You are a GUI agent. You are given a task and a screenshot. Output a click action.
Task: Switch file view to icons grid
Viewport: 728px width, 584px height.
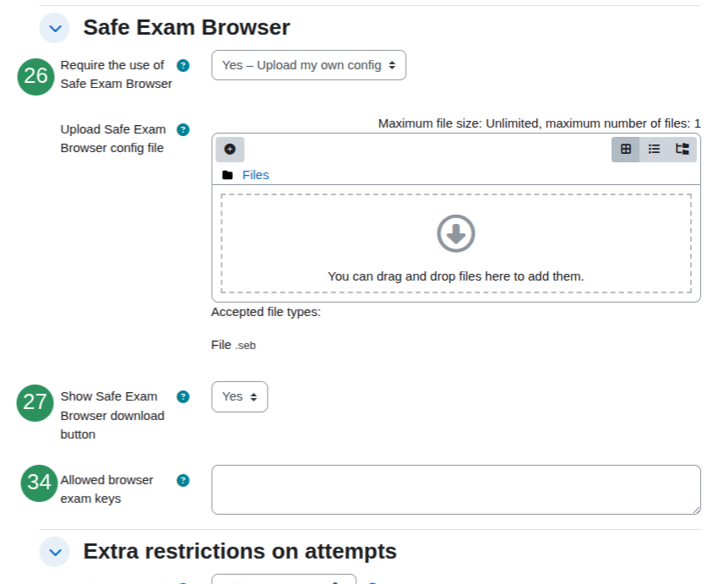(626, 149)
